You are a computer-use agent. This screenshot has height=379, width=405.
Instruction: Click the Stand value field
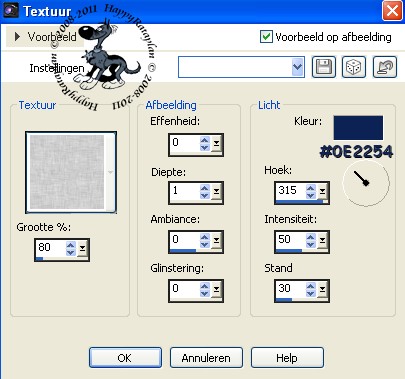click(x=291, y=288)
